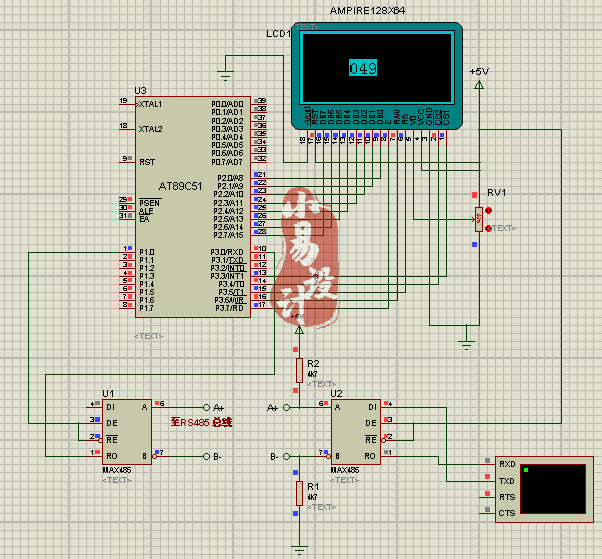This screenshot has height=559, width=602.
Task: Select the TXD pin on virtual terminal
Action: pyautogui.click(x=507, y=481)
